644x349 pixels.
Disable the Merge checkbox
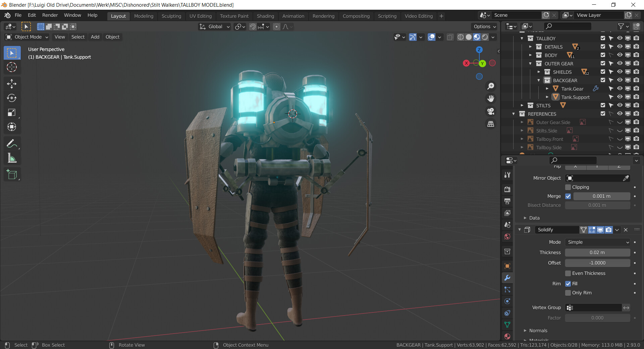(x=568, y=196)
